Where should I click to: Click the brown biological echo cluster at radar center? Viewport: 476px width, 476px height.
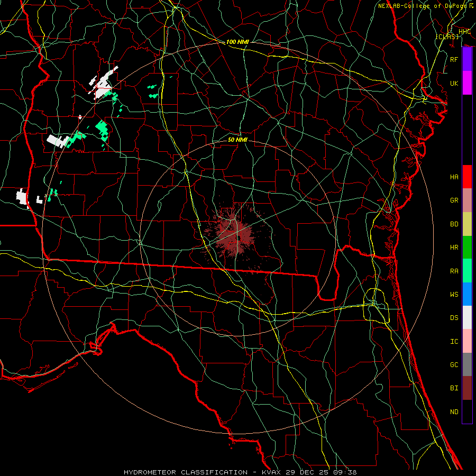tap(236, 234)
